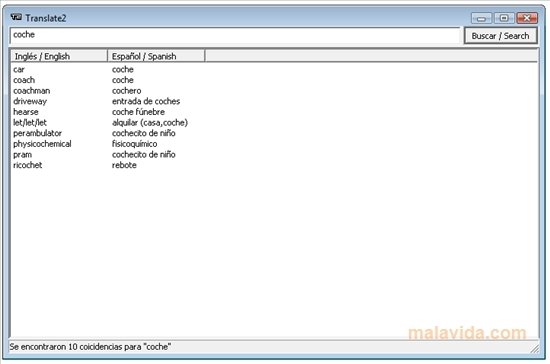
Task: Click the Spanish cell "rebote"
Action: click(x=124, y=165)
